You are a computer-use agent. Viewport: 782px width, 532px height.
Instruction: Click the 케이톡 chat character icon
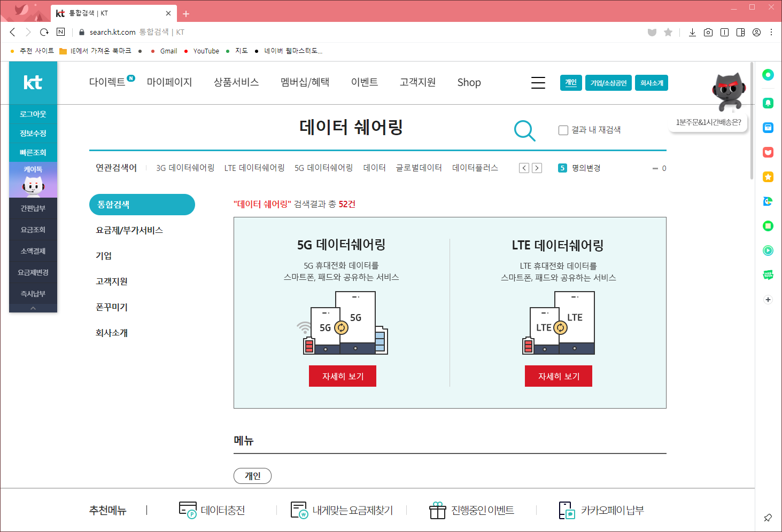click(x=33, y=181)
